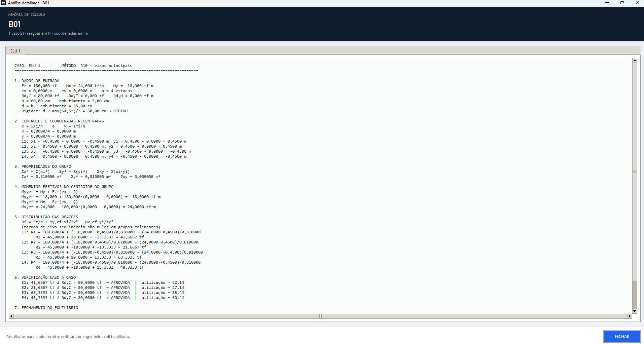
Task: Click the 'E4: 48,3333 tf' verification row
Action: pos(103,298)
